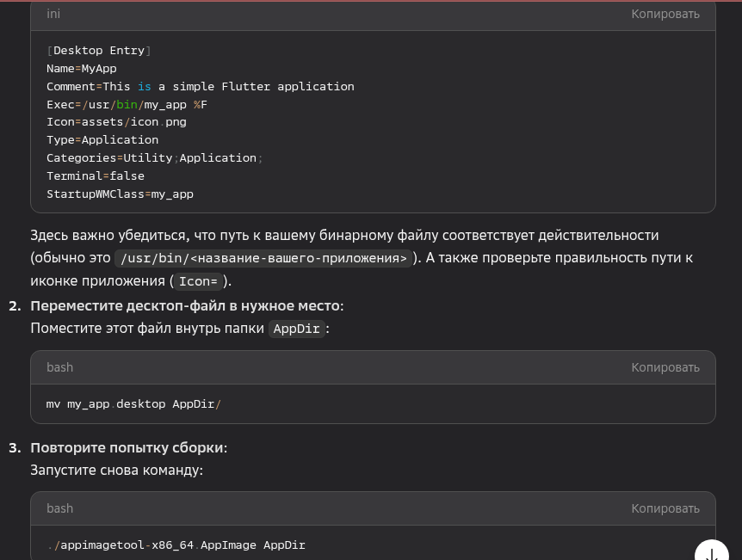This screenshot has height=560, width=742.
Task: Click the Icon=assets/icon.png code line
Action: (x=116, y=122)
